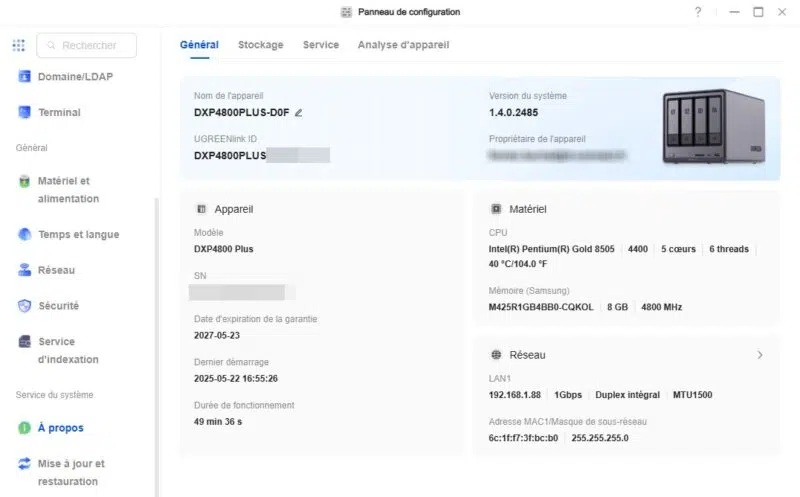Expand the Réseau card chevron arrow

760,355
